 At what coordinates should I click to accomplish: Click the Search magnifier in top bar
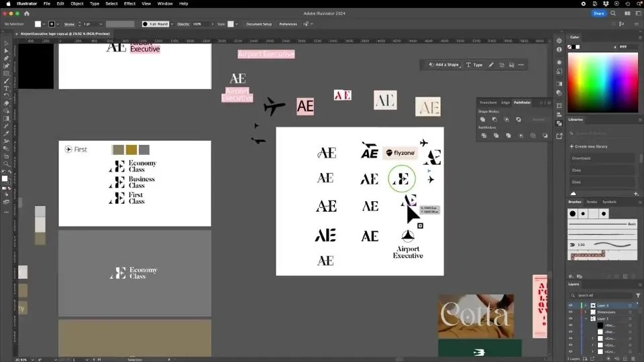click(613, 13)
